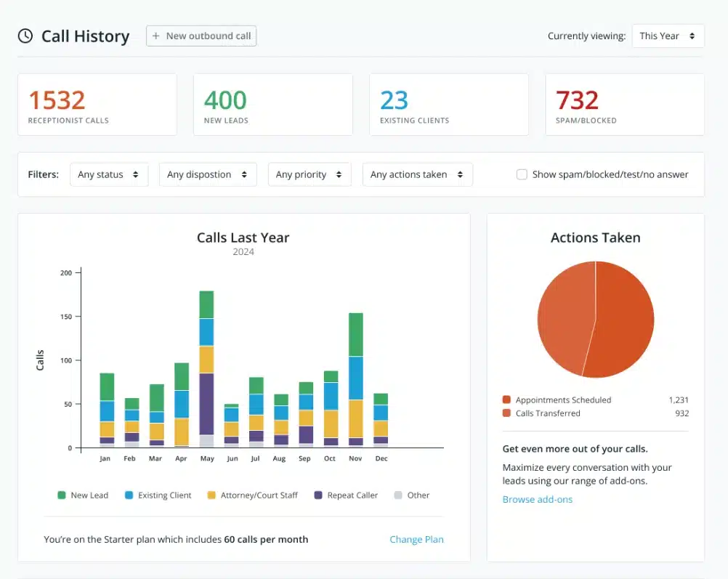Toggle the New Lead legend marker
Image resolution: width=728 pixels, height=579 pixels.
click(x=62, y=495)
